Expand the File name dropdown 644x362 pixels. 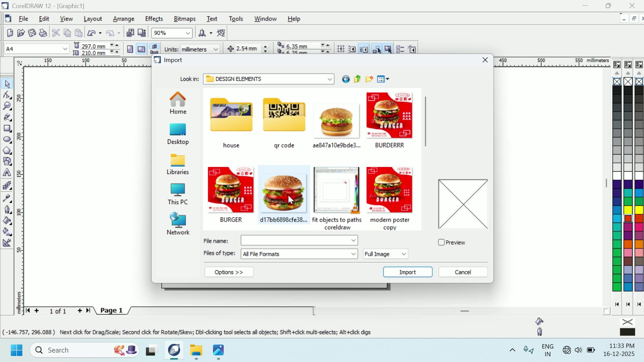pos(354,241)
